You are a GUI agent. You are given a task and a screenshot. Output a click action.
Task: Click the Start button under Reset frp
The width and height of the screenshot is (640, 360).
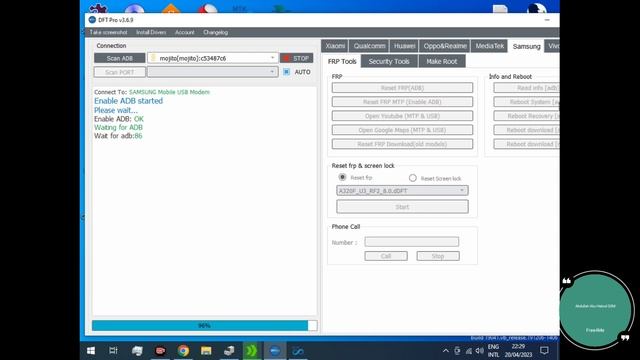tap(402, 207)
